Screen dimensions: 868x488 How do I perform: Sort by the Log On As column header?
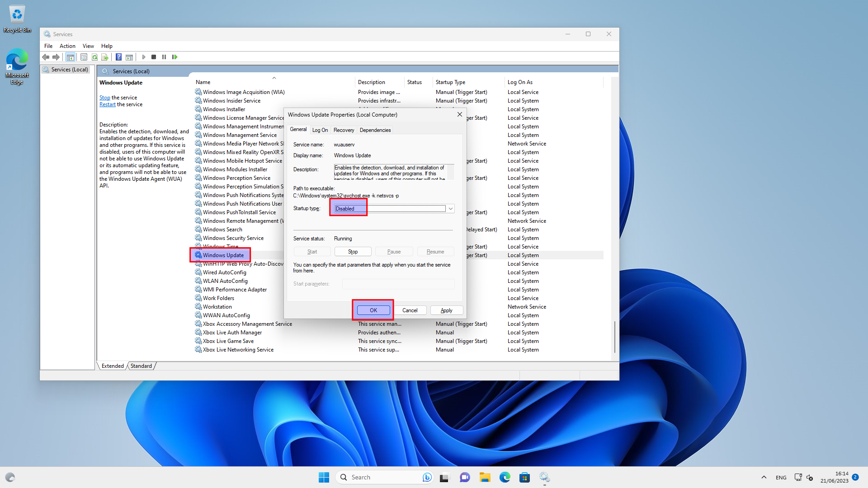point(554,82)
